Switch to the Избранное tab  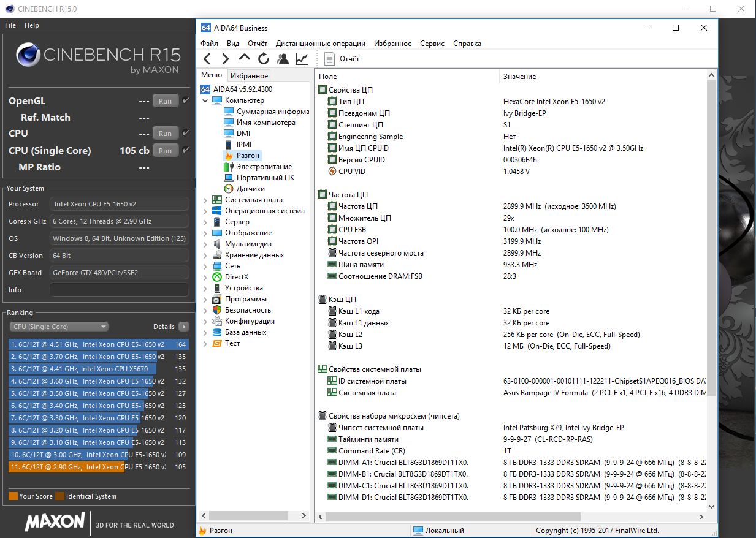click(x=249, y=75)
